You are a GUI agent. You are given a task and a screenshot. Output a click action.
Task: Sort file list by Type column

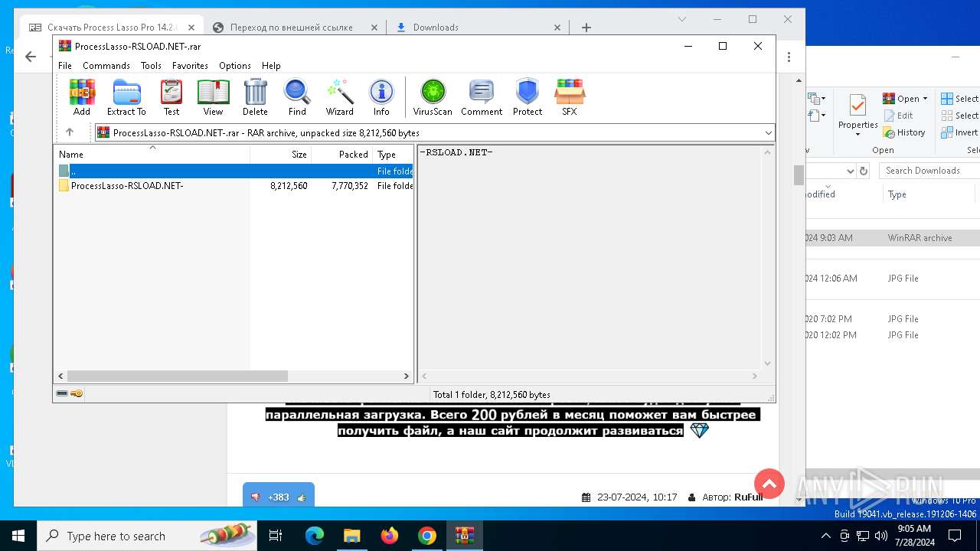393,154
